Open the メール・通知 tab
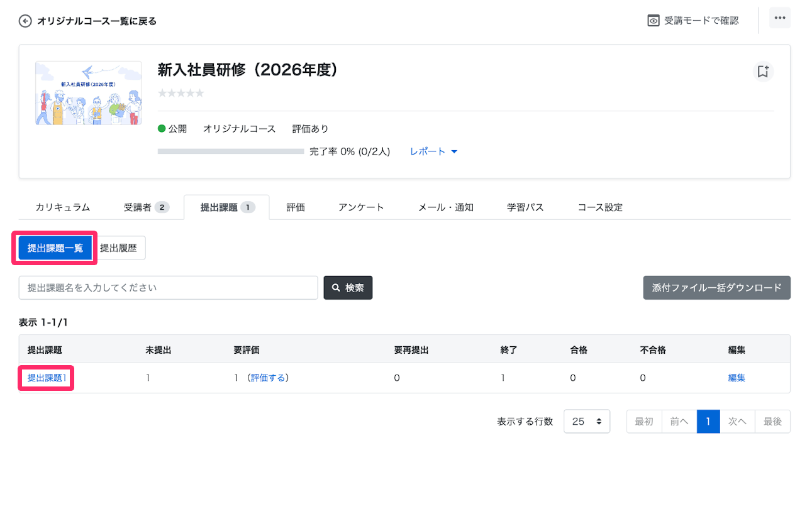 (446, 207)
